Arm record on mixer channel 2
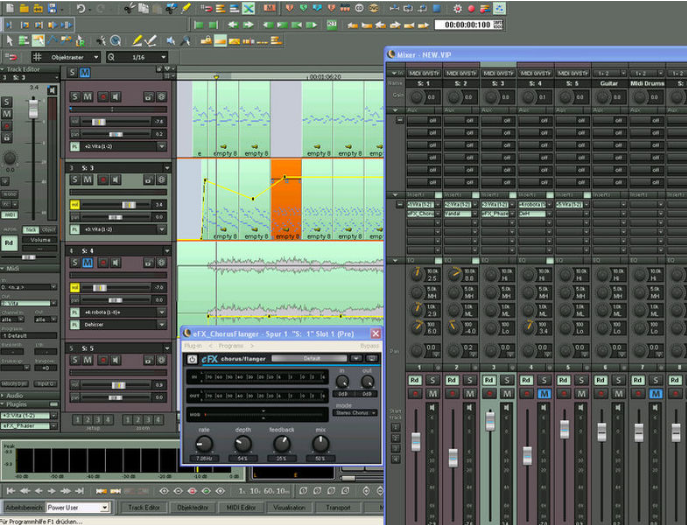Viewport: 687px width, 525px height. [452, 394]
